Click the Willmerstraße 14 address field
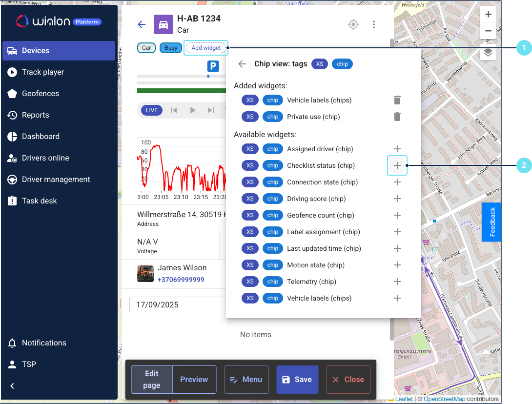Viewport: 532px width, 404px height. click(x=182, y=218)
